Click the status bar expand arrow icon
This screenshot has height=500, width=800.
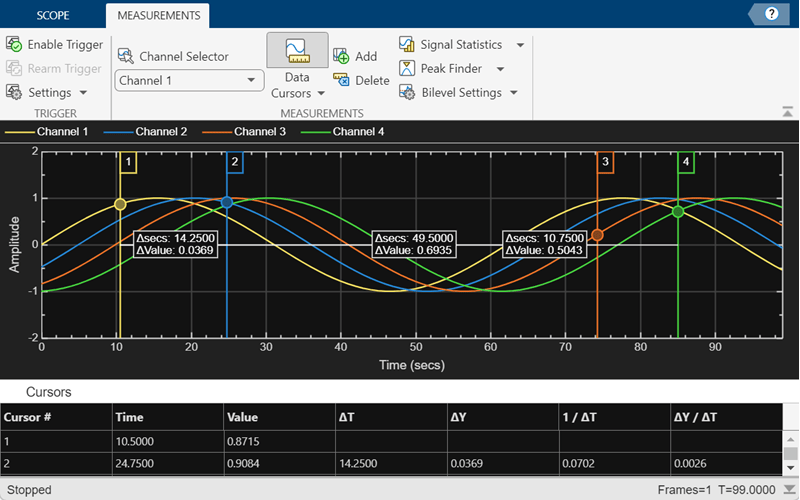point(788,490)
